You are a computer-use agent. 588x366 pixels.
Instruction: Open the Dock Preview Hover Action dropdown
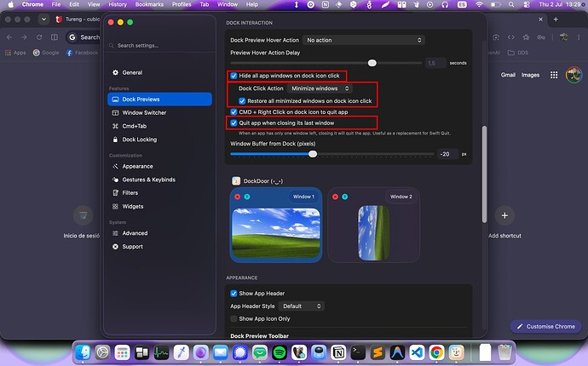[364, 40]
